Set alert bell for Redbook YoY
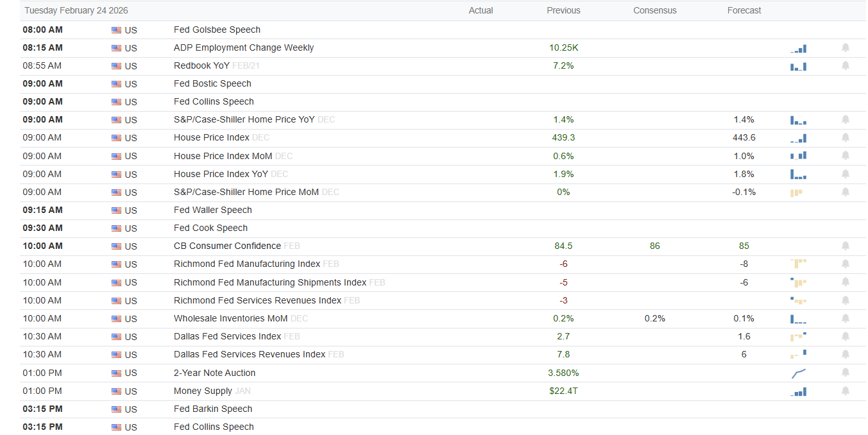Screen dimensions: 868x435 pyautogui.click(x=845, y=66)
